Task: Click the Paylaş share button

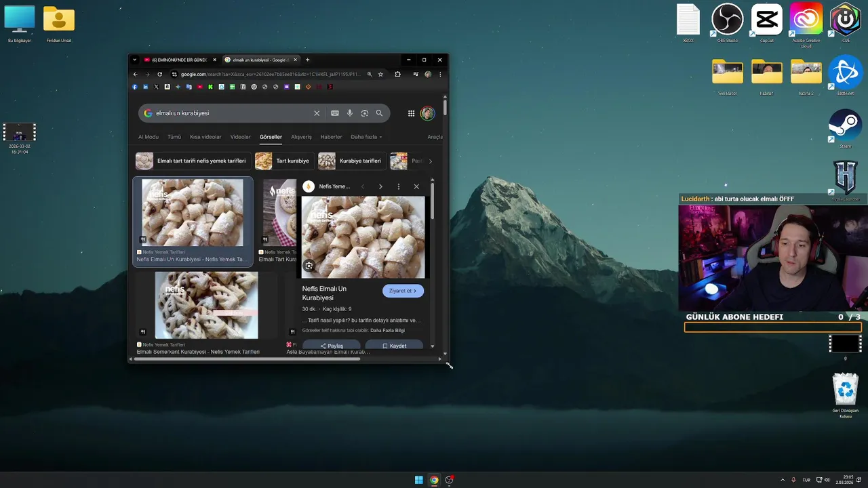Action: click(332, 346)
